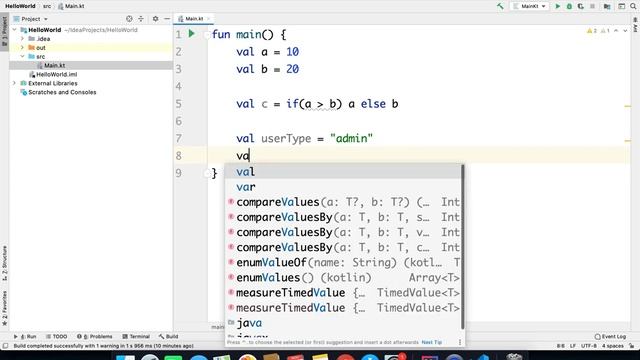Click UTF-8 encoding in status bar
This screenshot has width=640, height=360.
point(589,346)
